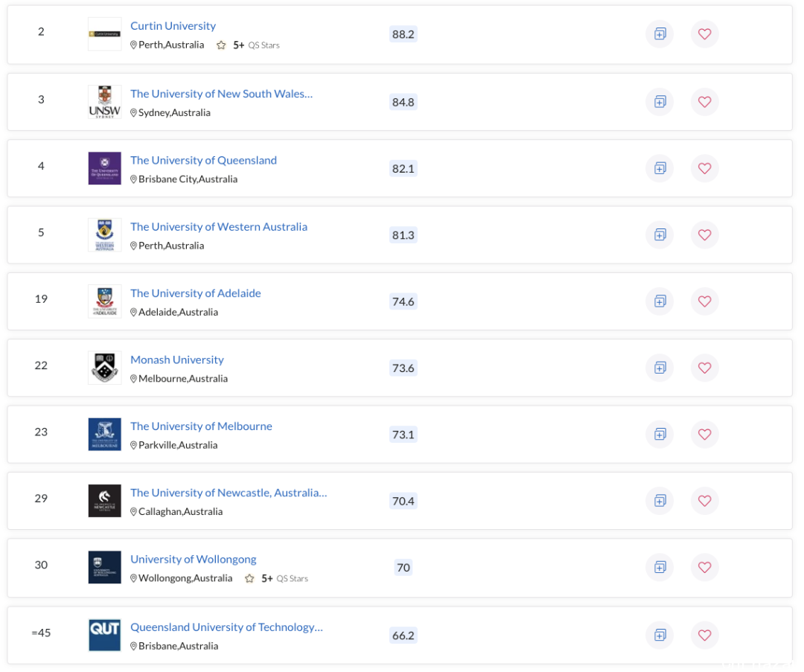Favorite Curtin University with heart icon
The width and height of the screenshot is (804, 672).
704,33
